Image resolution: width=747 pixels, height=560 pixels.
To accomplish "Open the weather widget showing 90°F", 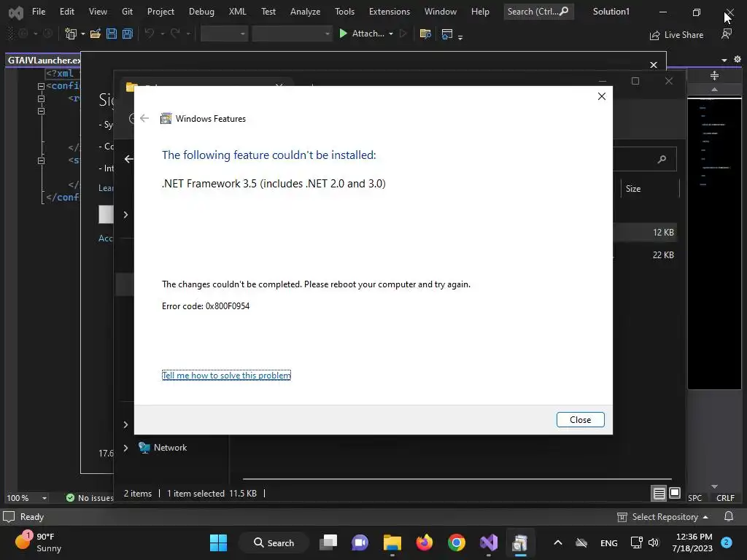I will 38,542.
